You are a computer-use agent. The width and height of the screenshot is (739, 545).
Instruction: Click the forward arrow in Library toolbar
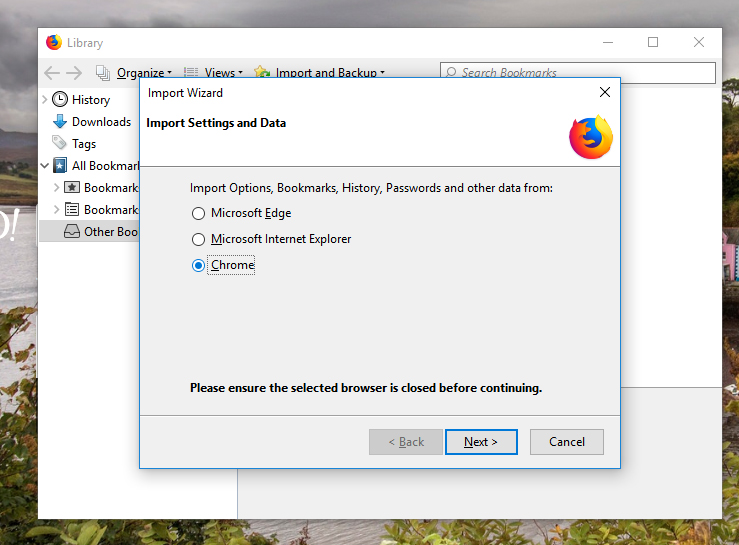point(74,73)
